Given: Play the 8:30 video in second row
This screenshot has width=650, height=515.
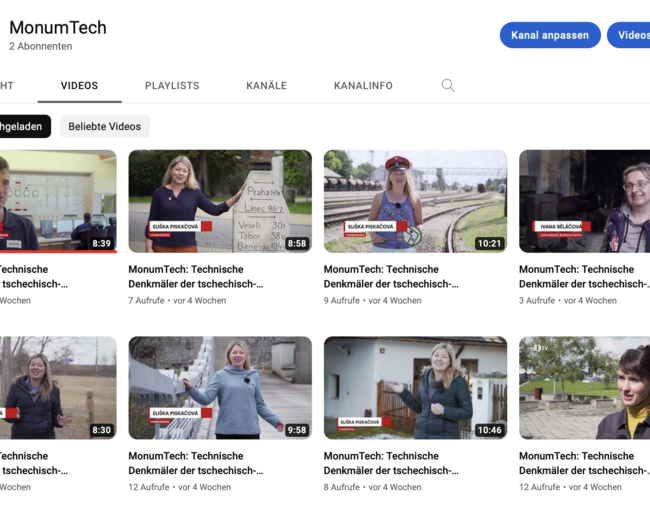Looking at the screenshot, I should [57, 387].
